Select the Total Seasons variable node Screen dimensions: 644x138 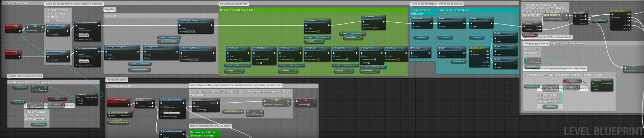click(x=550, y=106)
